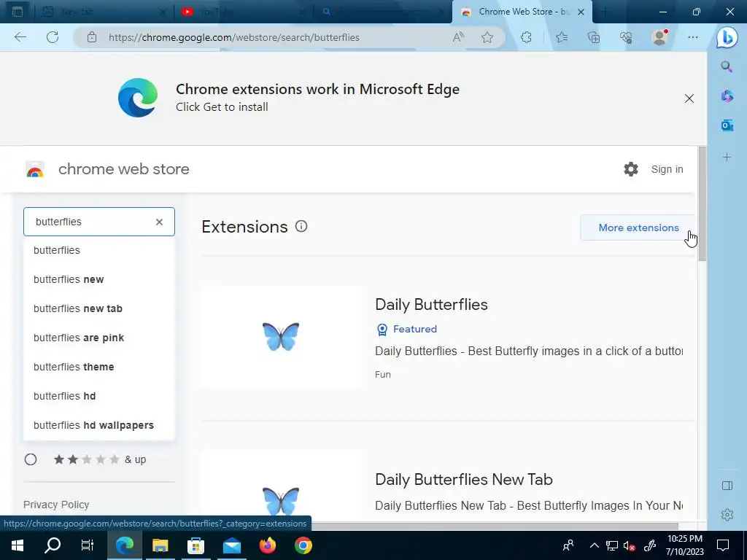Image resolution: width=747 pixels, height=560 pixels.
Task: Open File Explorer from taskbar
Action: coord(160,545)
